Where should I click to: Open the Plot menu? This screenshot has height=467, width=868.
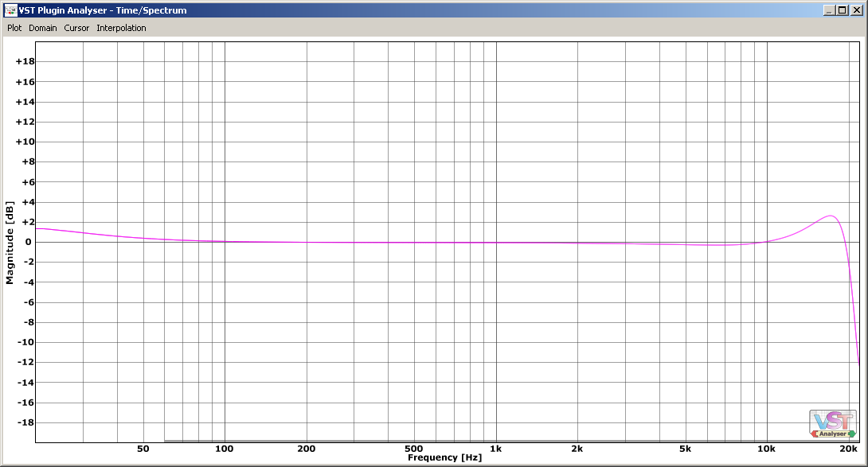[x=14, y=28]
